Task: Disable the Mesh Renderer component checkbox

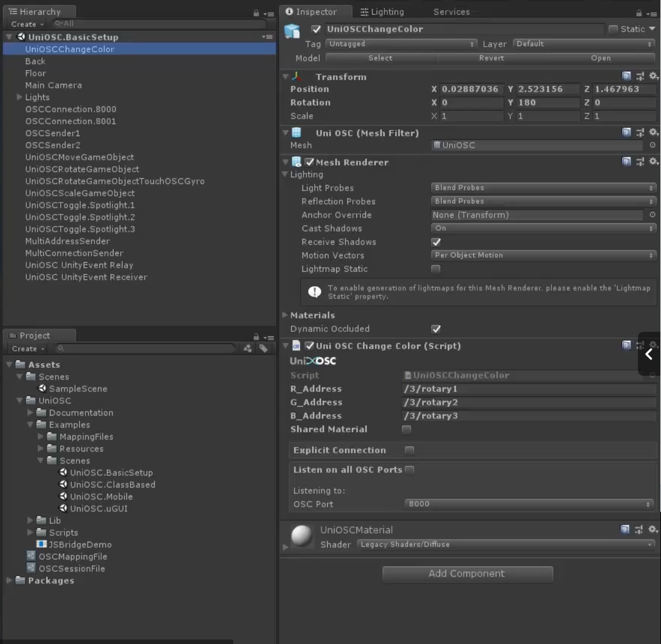Action: tap(309, 162)
